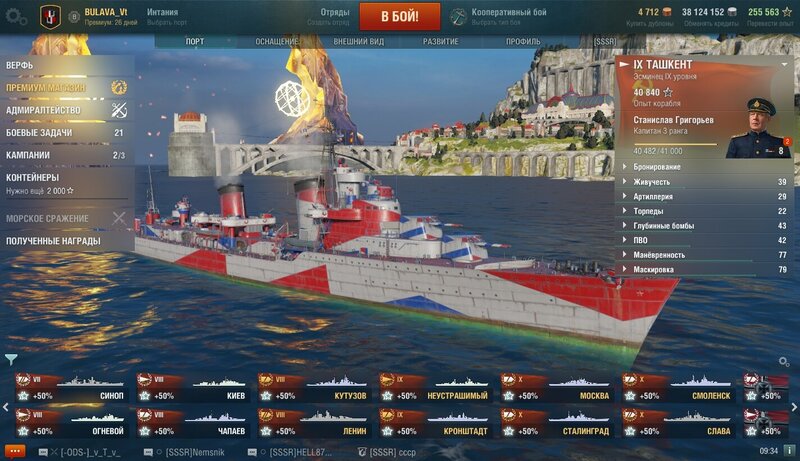
Task: Open the ship dropdown arrow near ТАШКЕНТ
Action: pos(784,64)
